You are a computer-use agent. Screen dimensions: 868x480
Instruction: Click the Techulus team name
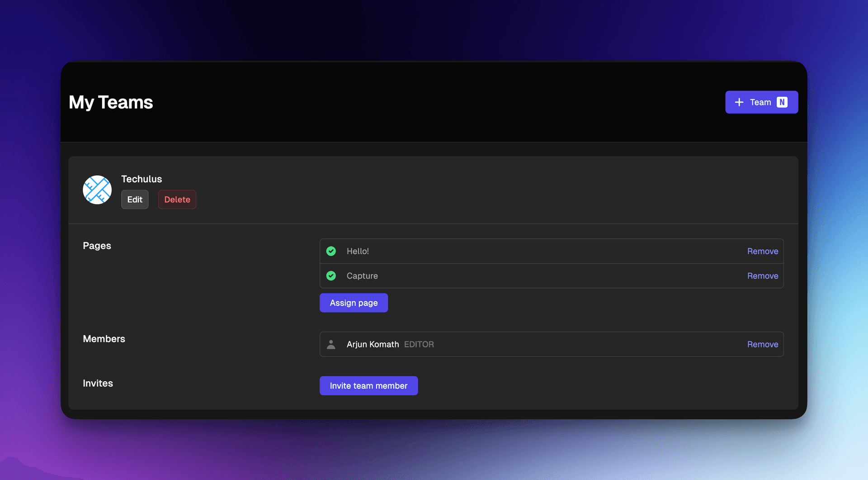pos(142,179)
